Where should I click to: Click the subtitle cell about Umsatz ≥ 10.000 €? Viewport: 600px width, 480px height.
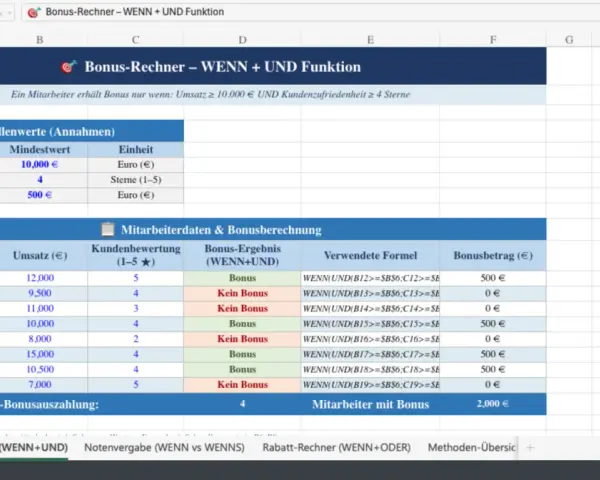[273, 95]
